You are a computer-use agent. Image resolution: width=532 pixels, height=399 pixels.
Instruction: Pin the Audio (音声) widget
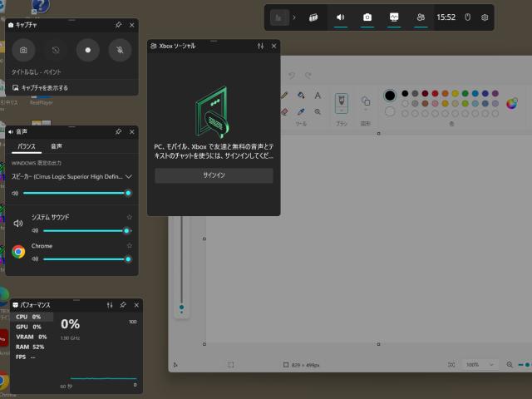pos(118,131)
